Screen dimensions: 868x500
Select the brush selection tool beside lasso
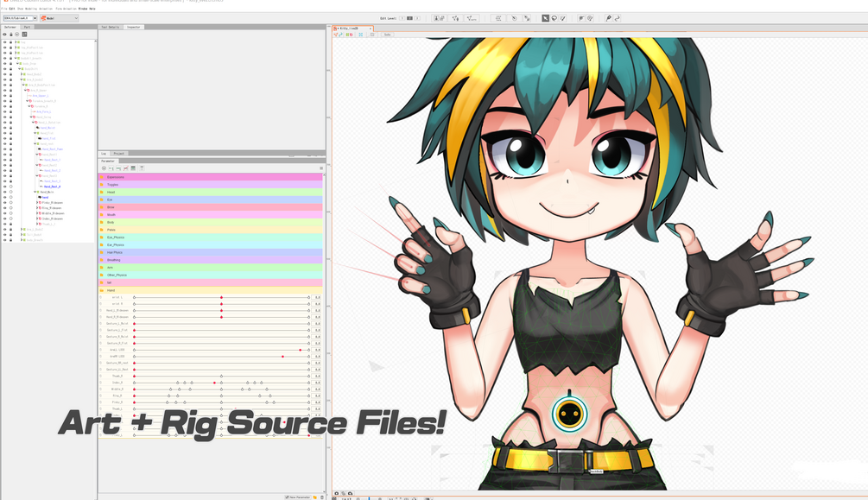(562, 18)
